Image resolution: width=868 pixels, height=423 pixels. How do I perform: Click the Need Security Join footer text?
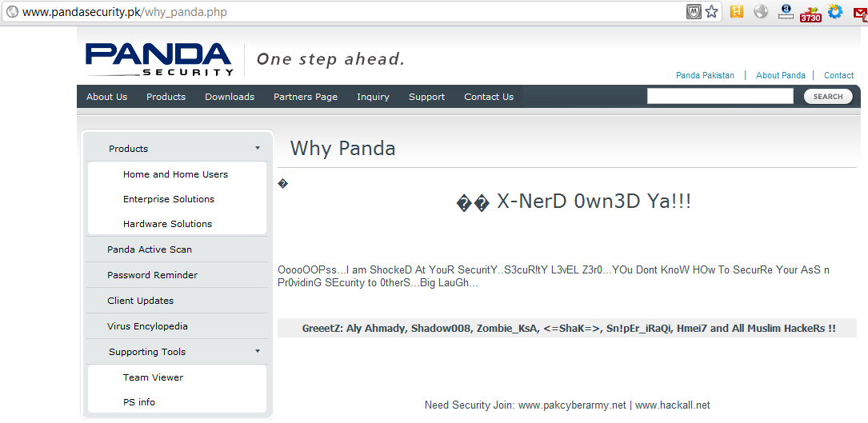pos(567,405)
